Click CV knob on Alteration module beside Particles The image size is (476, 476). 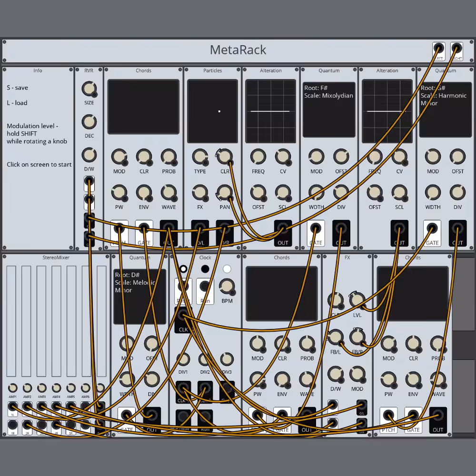(x=283, y=157)
